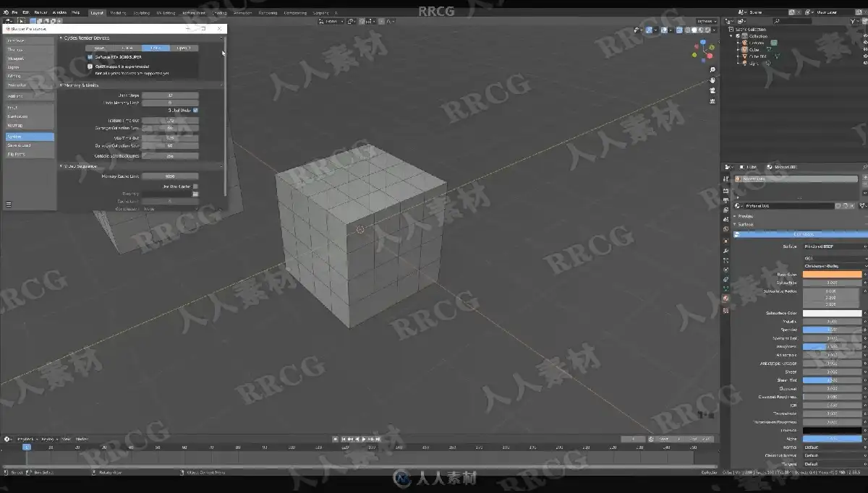Collapse Memory & Limits section
868x493 pixels.
(x=61, y=85)
